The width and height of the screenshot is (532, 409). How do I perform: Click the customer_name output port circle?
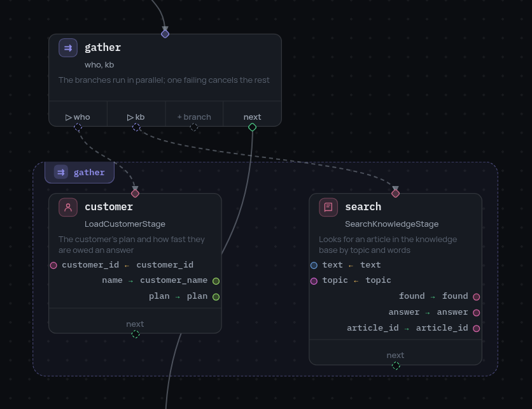point(216,281)
